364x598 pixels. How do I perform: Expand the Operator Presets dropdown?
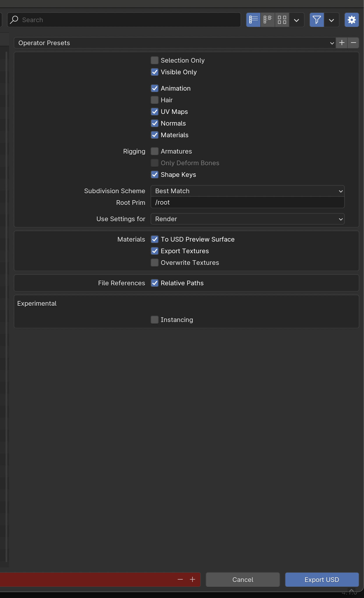click(175, 43)
